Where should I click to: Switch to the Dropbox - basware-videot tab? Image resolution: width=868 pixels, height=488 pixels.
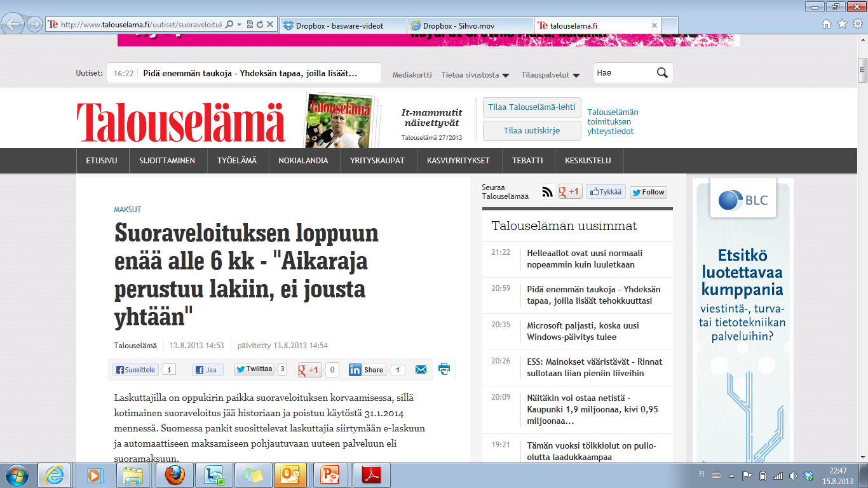[343, 25]
